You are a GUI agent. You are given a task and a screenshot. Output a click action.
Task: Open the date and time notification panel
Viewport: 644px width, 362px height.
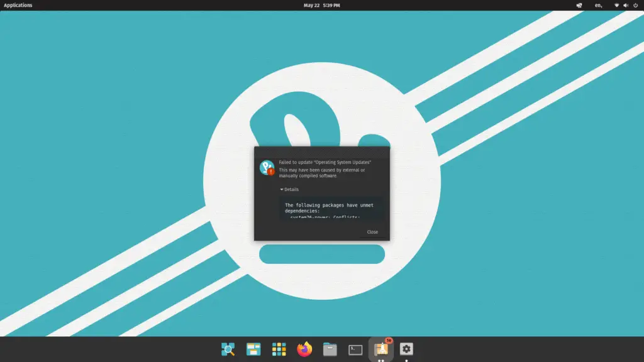[321, 5]
